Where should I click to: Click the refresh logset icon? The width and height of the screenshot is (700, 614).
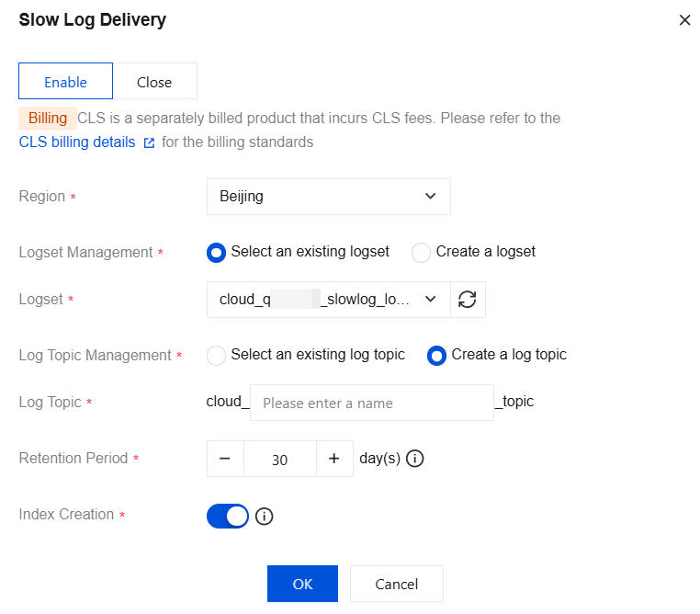[x=468, y=300]
